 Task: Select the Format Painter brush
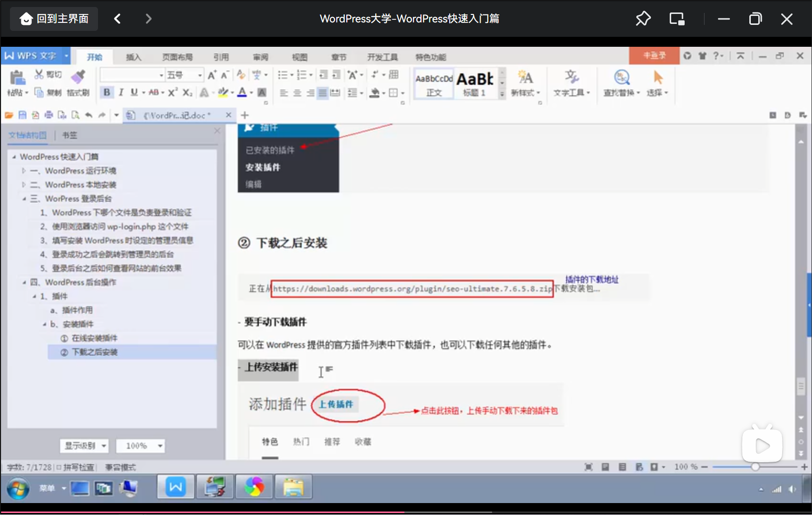click(x=78, y=76)
